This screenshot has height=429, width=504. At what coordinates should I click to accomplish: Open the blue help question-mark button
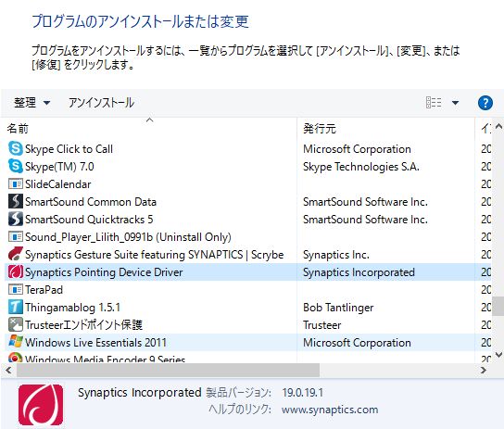[485, 103]
